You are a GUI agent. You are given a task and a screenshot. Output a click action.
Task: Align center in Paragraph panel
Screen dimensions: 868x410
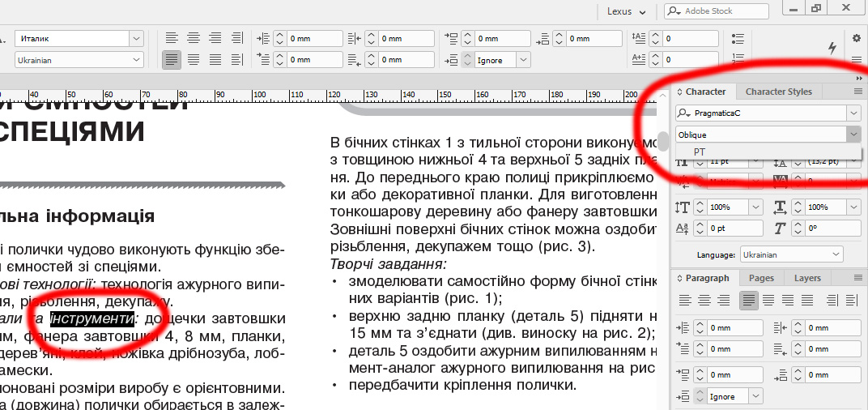coord(704,301)
